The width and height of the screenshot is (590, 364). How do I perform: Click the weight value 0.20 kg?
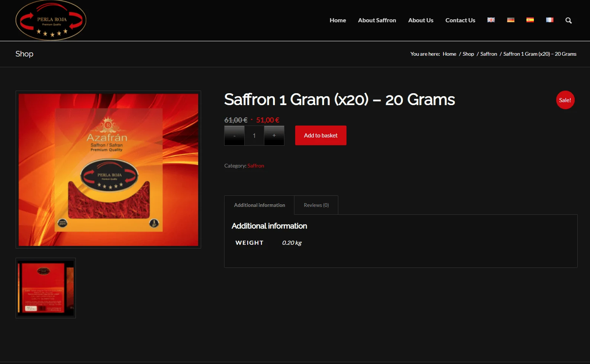coord(292,243)
